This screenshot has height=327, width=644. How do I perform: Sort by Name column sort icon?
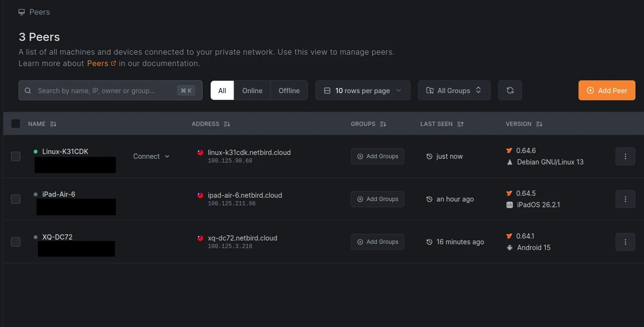[53, 124]
